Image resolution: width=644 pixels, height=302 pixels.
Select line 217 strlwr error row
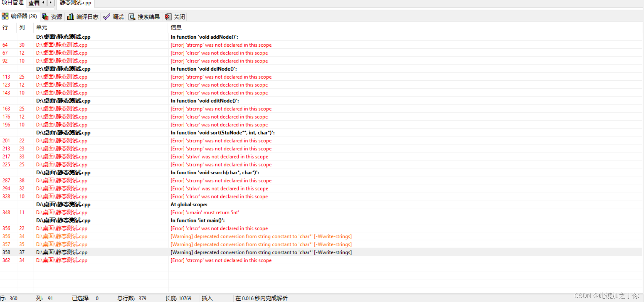point(321,157)
